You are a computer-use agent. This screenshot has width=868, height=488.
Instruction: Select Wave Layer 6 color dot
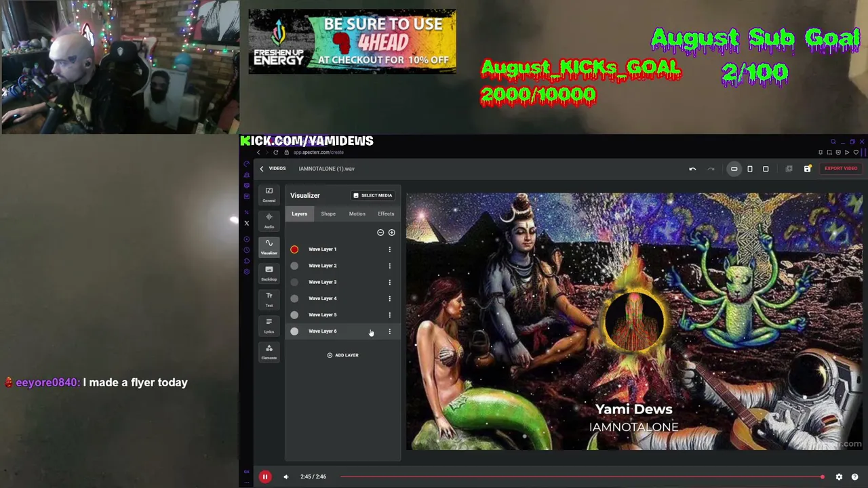[x=294, y=331]
